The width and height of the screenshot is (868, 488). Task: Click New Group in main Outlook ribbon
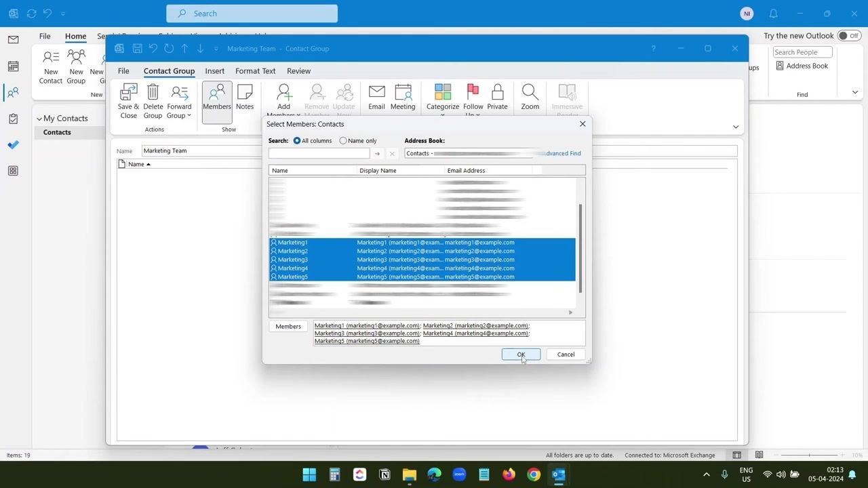[x=76, y=66]
